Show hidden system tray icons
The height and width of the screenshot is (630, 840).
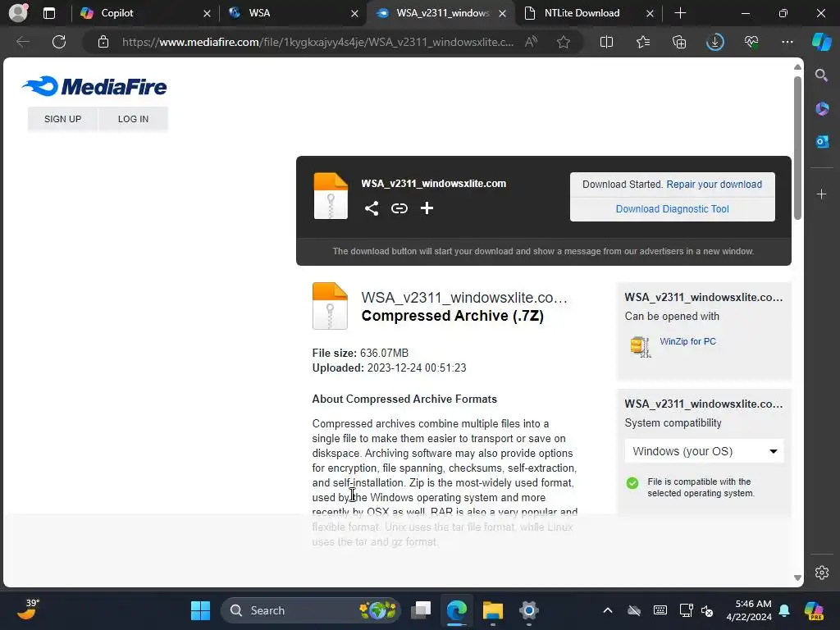pyautogui.click(x=608, y=610)
